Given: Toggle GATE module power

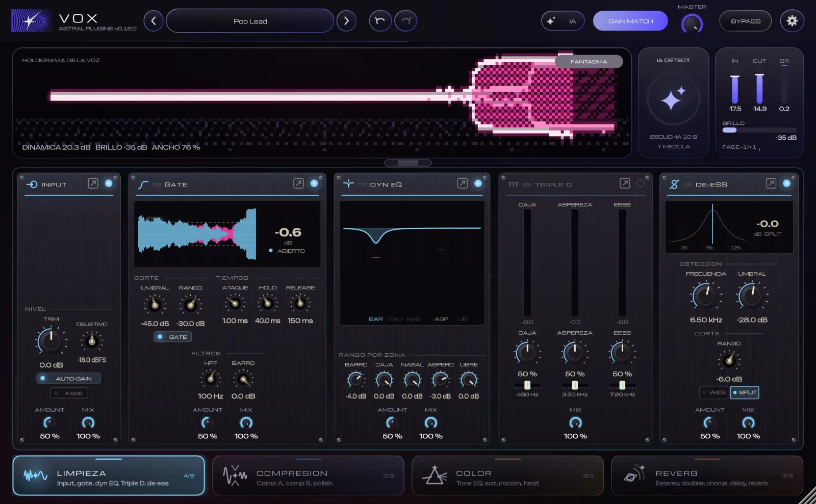Looking at the screenshot, I should click(314, 183).
